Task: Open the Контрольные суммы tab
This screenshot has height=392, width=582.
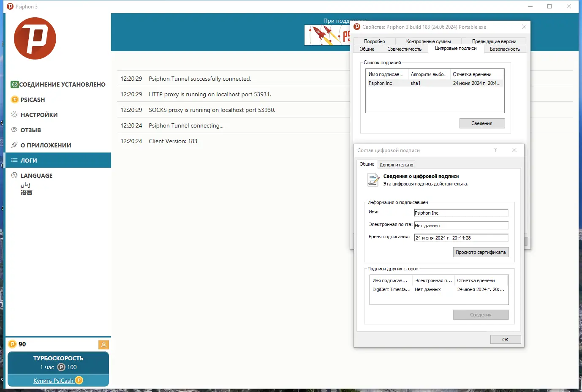Action: [428, 41]
